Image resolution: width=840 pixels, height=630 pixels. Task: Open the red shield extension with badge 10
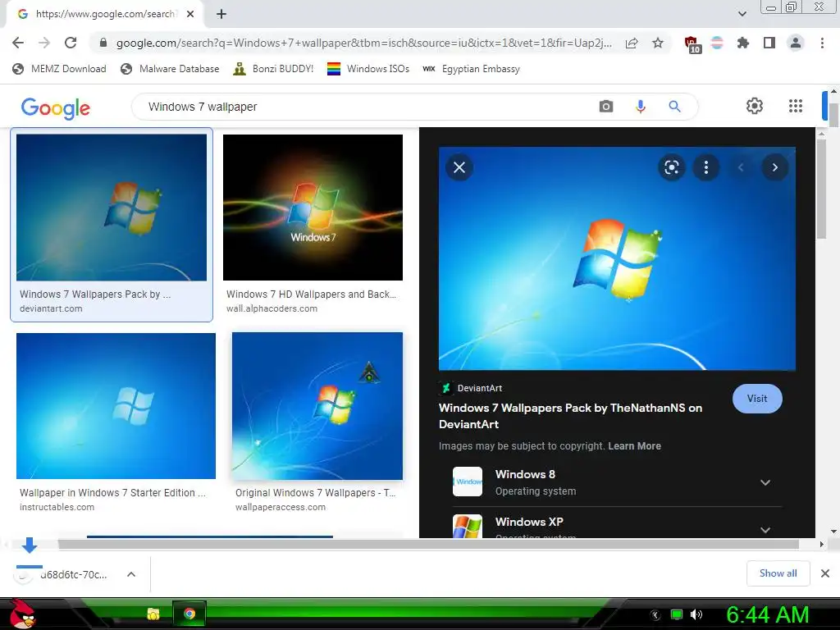692,44
